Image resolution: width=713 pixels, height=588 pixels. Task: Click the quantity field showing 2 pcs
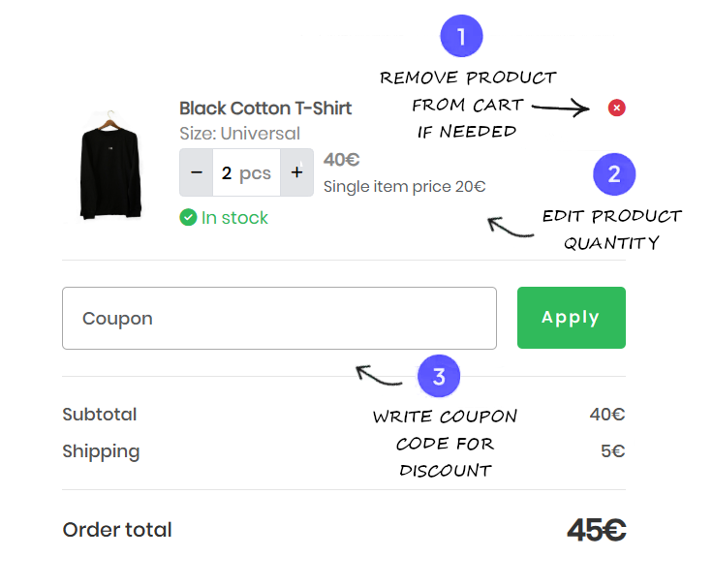coord(246,172)
